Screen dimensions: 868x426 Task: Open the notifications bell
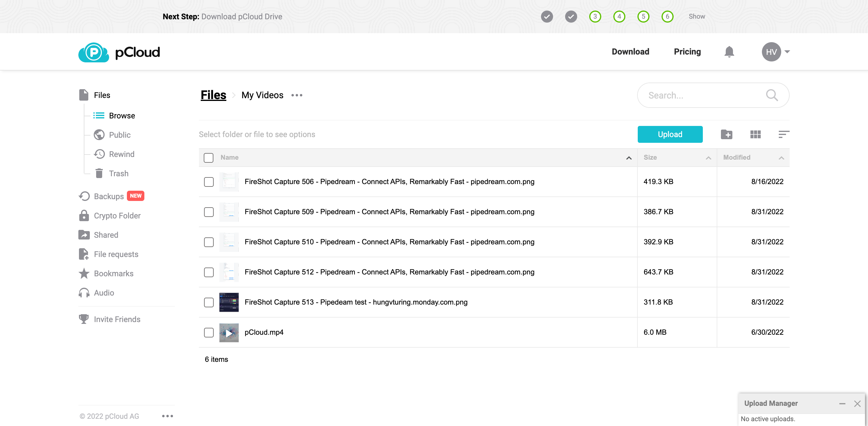729,52
